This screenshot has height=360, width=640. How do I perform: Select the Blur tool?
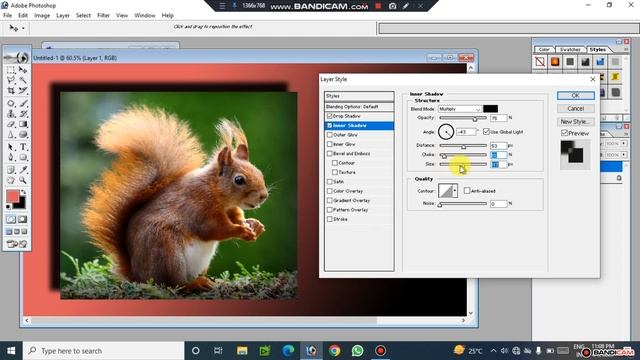[11, 134]
